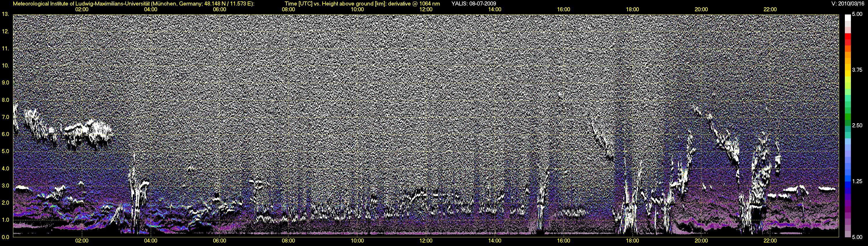Screen dimensions: 868x246
Task: Click 02:00 on the bottom time axis
Action: (x=82, y=241)
